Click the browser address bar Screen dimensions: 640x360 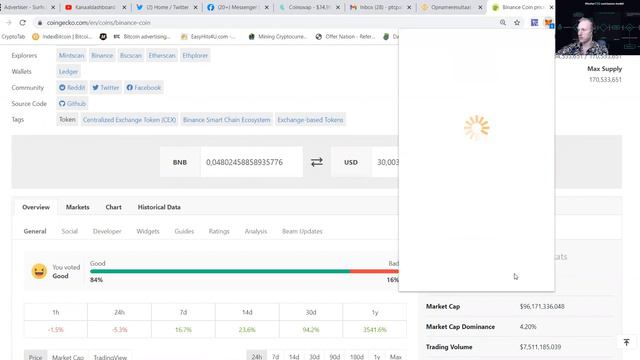coord(261,23)
